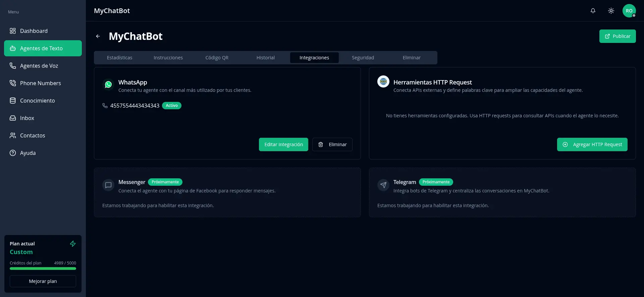Open the Eliminar tab
The width and height of the screenshot is (644, 297).
[412, 58]
